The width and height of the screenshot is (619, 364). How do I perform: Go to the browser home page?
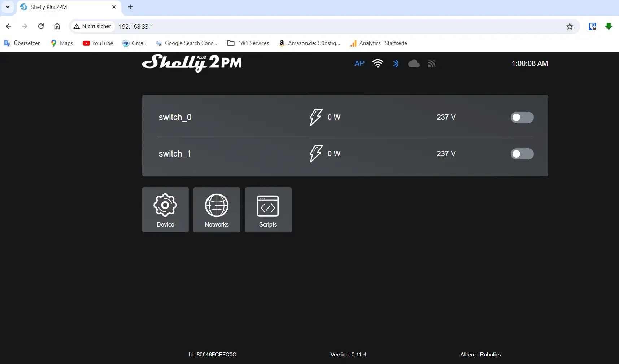57,26
